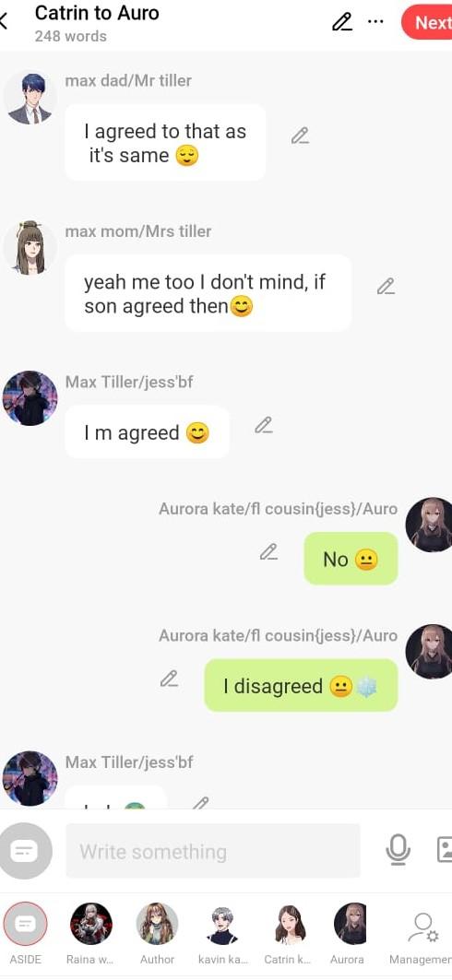Edit the "yeah me too" message
Viewport: 452px width, 980px height.
point(386,287)
